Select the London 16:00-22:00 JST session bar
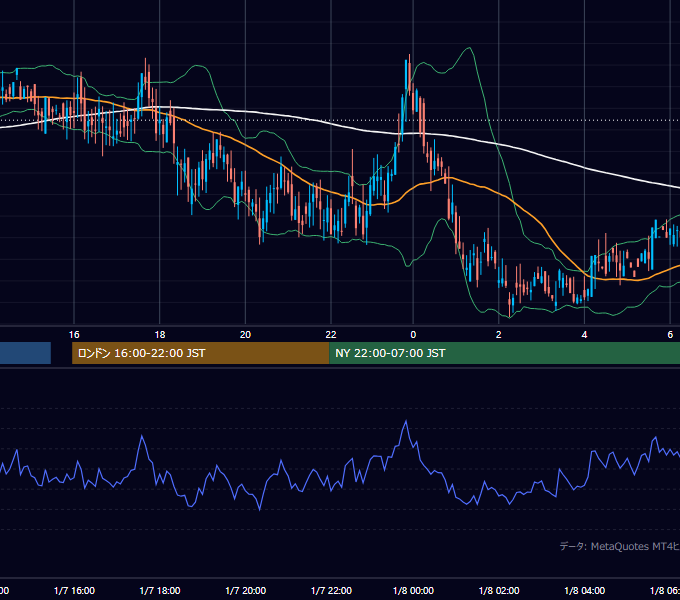The height and width of the screenshot is (600, 680). point(200,353)
